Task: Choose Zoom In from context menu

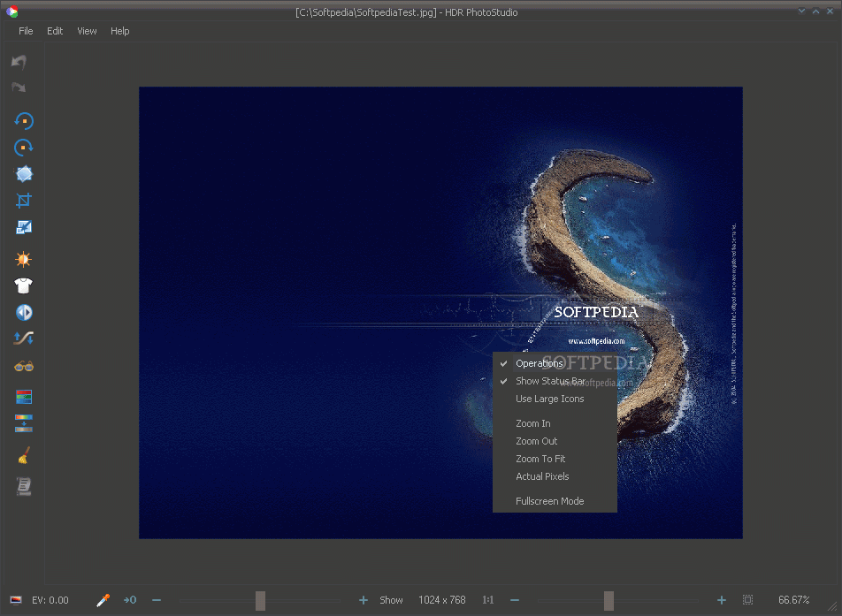Action: pos(555,423)
